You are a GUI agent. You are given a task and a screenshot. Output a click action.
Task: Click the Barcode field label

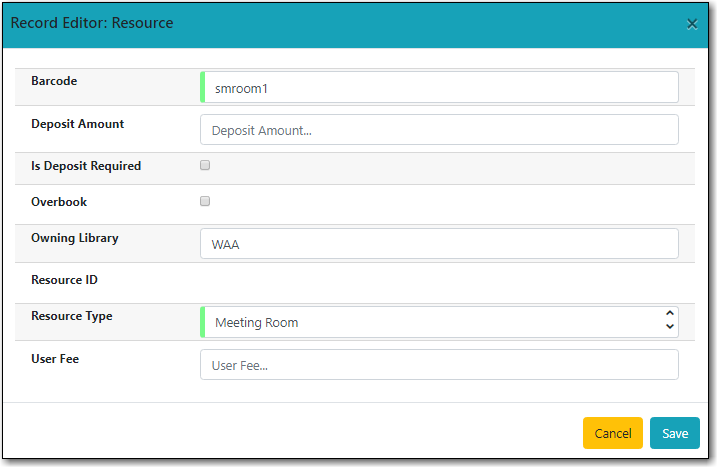point(54,80)
